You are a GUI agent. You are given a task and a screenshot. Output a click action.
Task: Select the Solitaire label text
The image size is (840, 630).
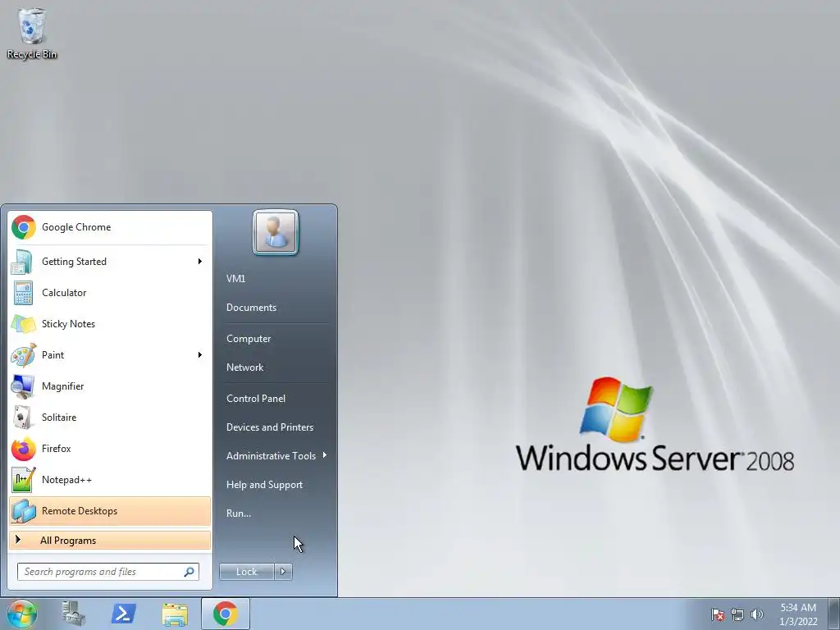tap(59, 418)
